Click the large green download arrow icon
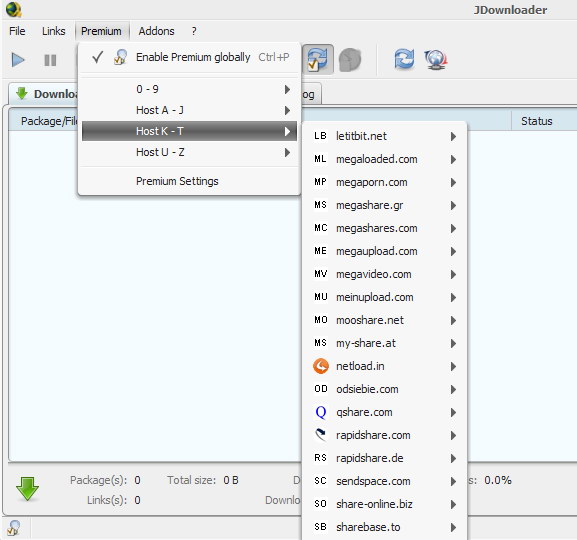The height and width of the screenshot is (540, 577). (x=27, y=489)
